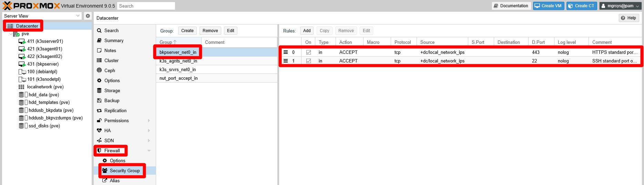644x185 pixels.
Task: Toggle the On checkbox for rule 1
Action: click(308, 61)
